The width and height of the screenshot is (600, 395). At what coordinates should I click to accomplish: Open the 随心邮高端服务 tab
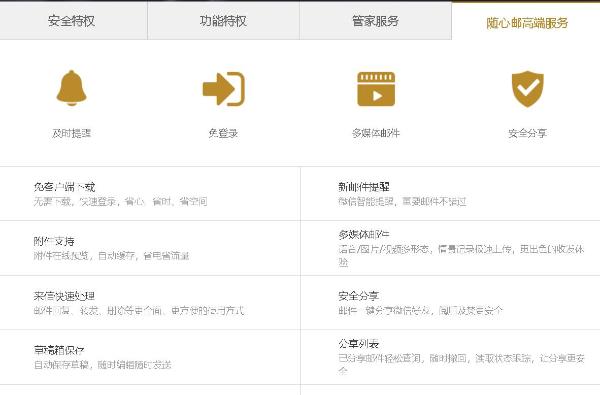pyautogui.click(x=527, y=23)
